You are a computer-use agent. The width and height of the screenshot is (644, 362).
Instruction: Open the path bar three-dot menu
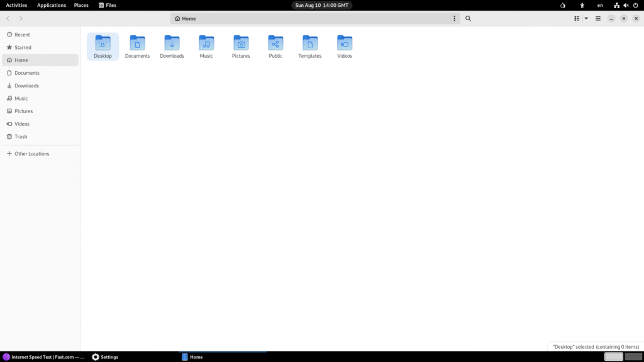tap(455, 19)
